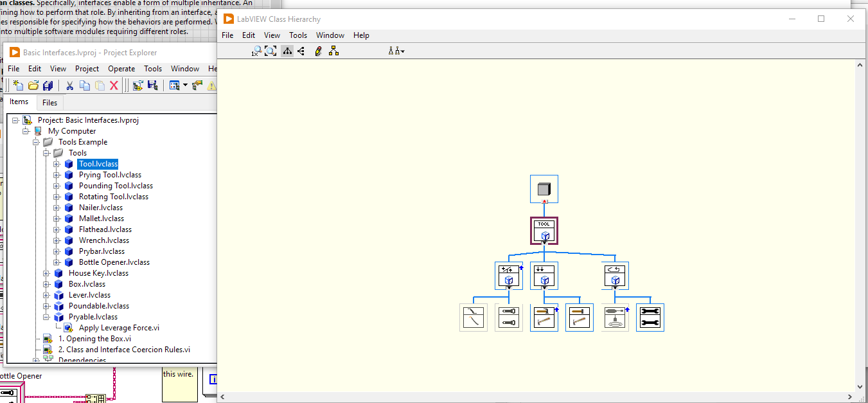Click scissors cut icon in Project Explorer
Screen dimensions: 868x403
(x=70, y=85)
